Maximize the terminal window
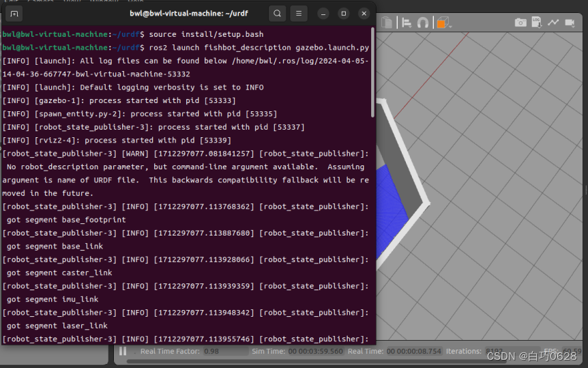The image size is (588, 368). 344,14
